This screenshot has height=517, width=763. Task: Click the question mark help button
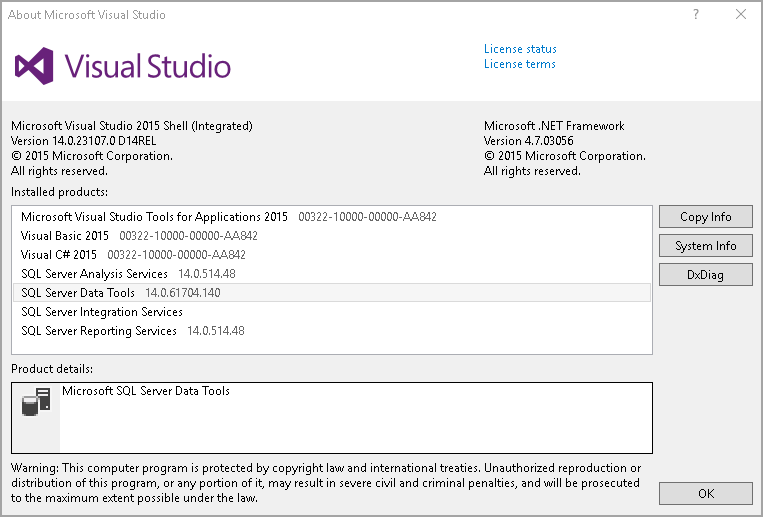[695, 15]
